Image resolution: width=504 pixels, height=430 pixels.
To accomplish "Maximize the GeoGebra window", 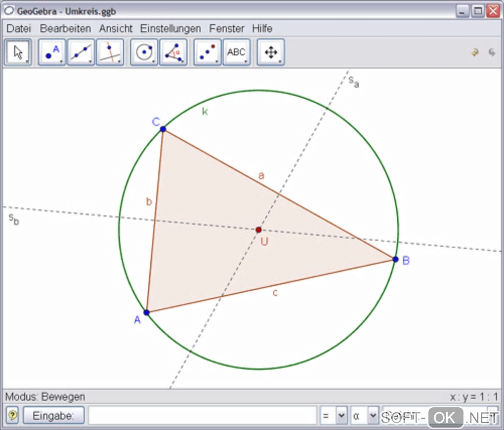I will click(478, 11).
